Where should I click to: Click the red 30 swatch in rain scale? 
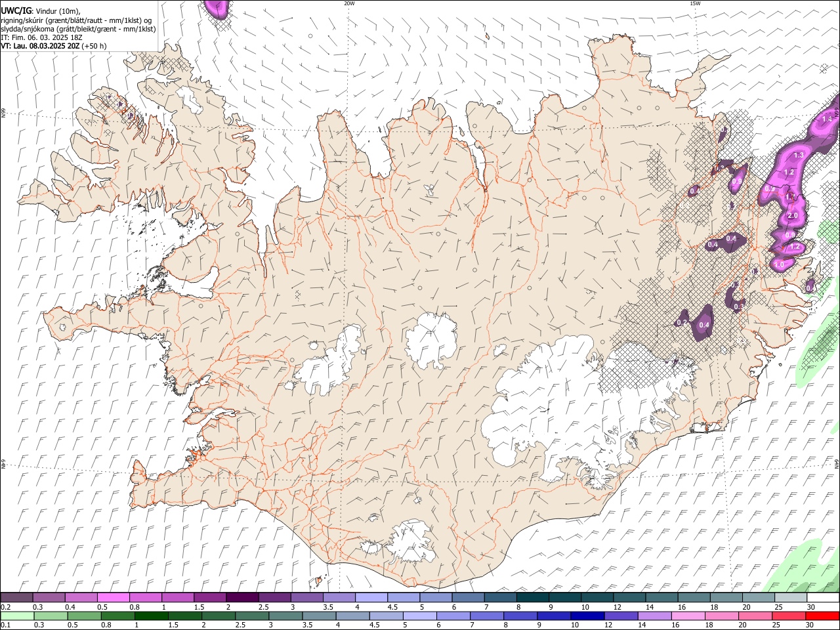pos(823,616)
